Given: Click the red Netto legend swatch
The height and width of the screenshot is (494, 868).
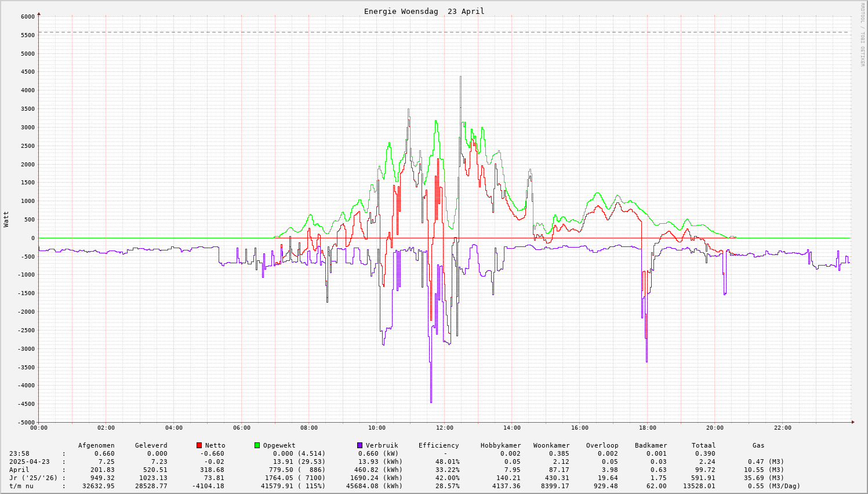Looking at the screenshot, I should click(x=199, y=445).
